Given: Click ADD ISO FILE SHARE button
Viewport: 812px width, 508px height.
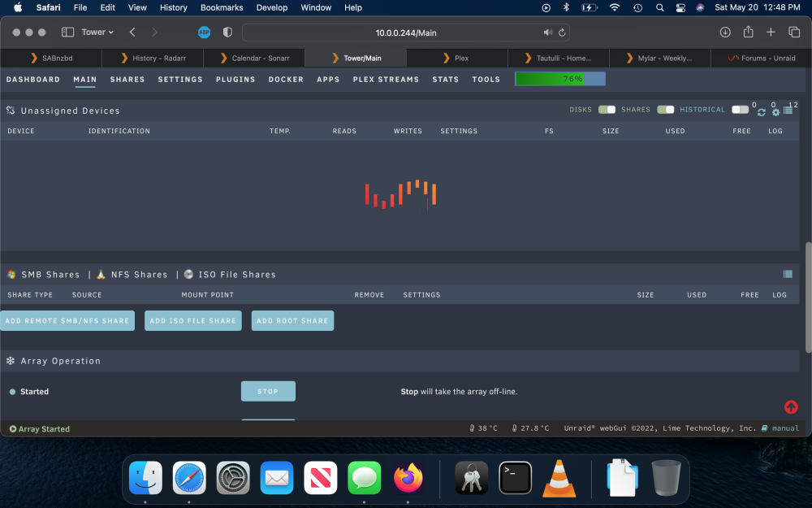Looking at the screenshot, I should (192, 321).
